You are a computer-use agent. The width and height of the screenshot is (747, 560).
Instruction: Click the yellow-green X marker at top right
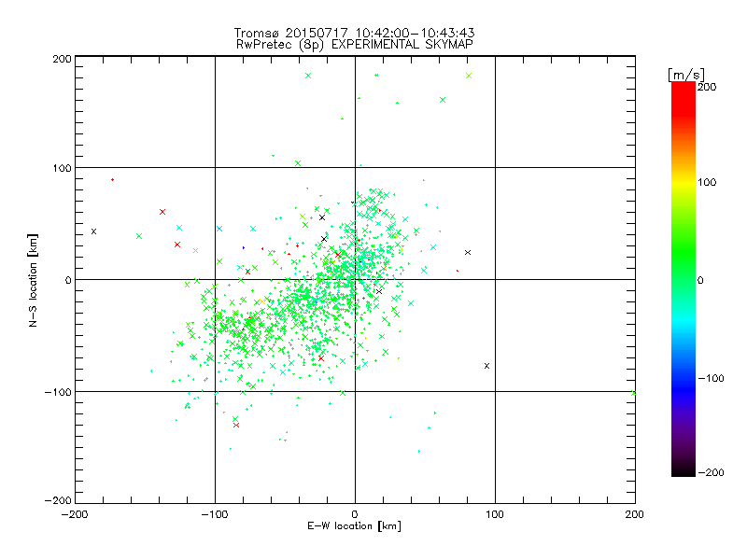point(469,76)
